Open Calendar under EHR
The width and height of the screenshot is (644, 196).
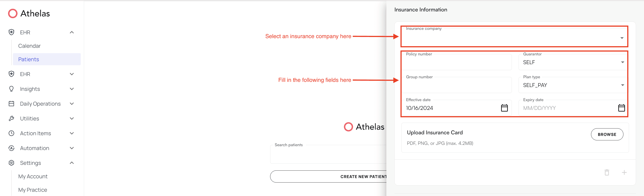29,46
